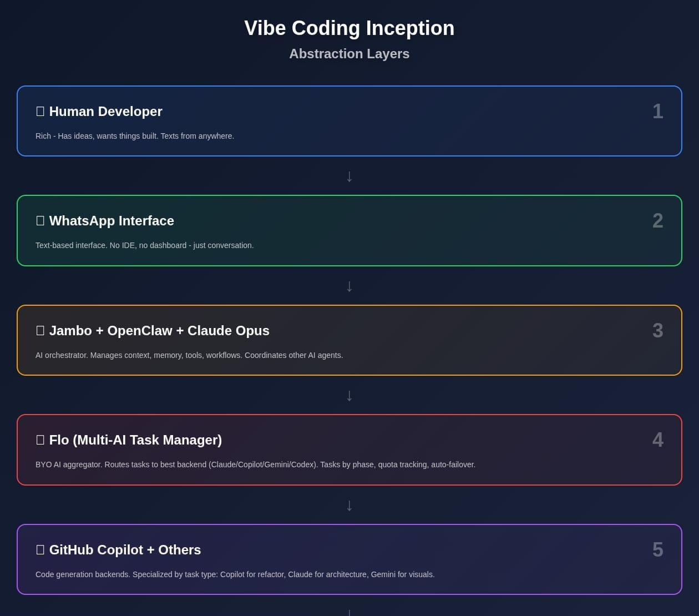This screenshot has height=616, width=699.
Task: Click the GitHub Copilot + Others heading
Action: point(125,550)
